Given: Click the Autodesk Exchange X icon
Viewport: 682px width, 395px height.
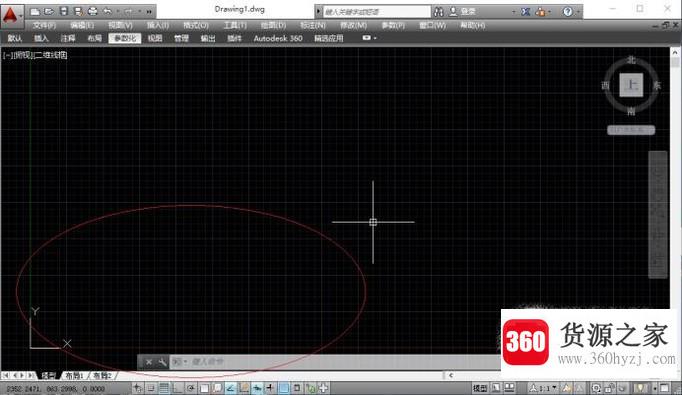Looking at the screenshot, I should (525, 11).
